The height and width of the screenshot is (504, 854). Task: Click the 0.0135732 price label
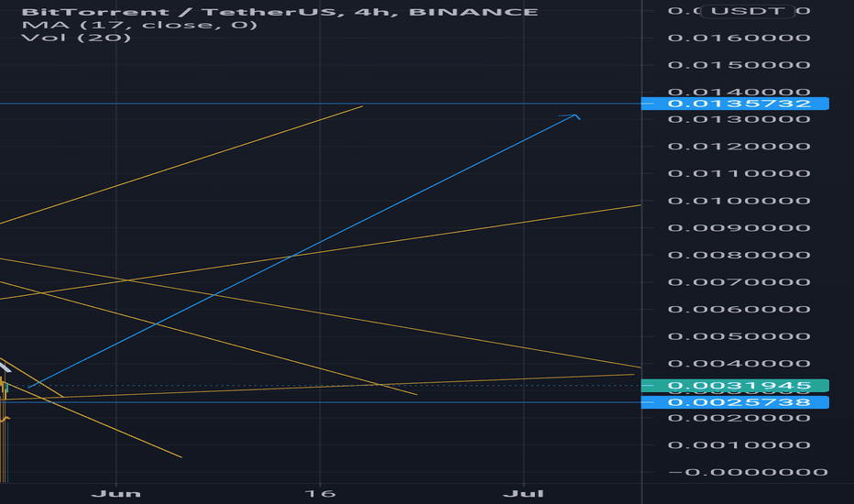click(735, 104)
